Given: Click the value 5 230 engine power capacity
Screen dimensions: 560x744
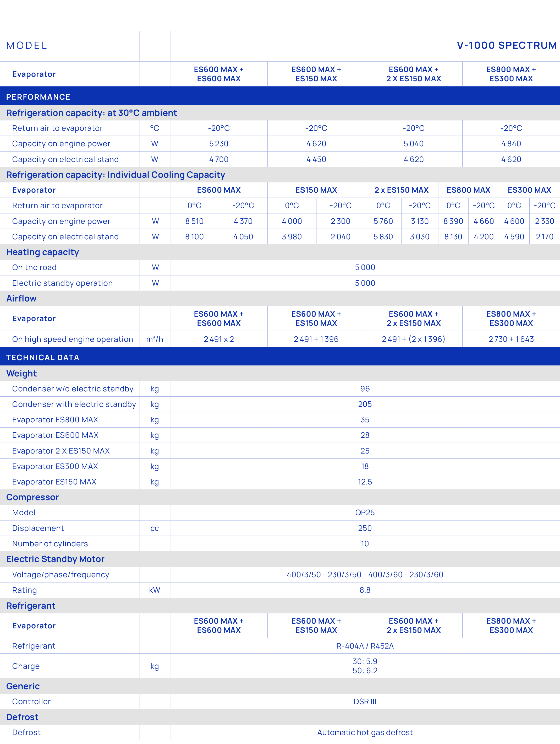Looking at the screenshot, I should tap(219, 144).
